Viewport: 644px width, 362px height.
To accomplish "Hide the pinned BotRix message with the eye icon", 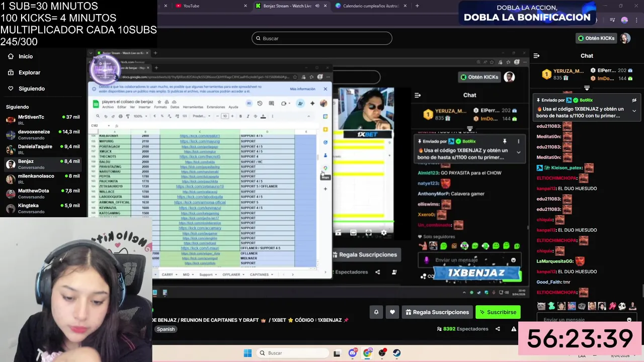I will click(x=634, y=100).
